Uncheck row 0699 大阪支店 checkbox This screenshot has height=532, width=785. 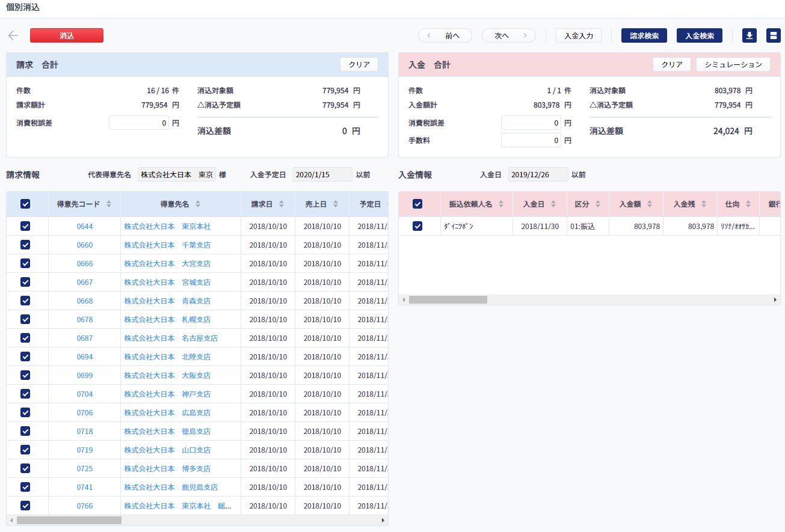[25, 375]
